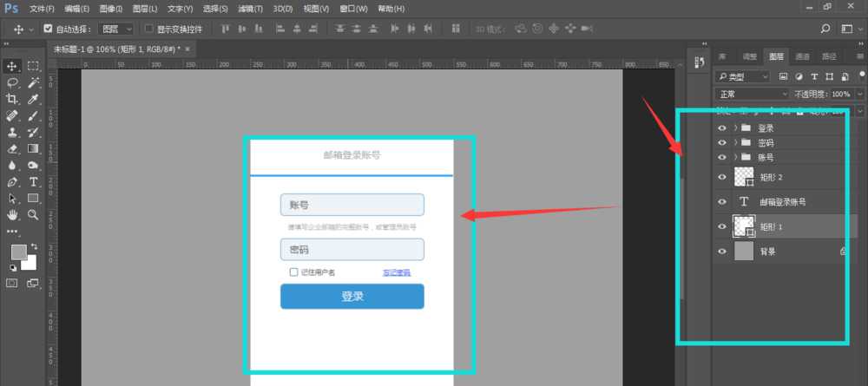Enable the 显示变换控件 checkbox
The image size is (868, 386).
(x=148, y=29)
